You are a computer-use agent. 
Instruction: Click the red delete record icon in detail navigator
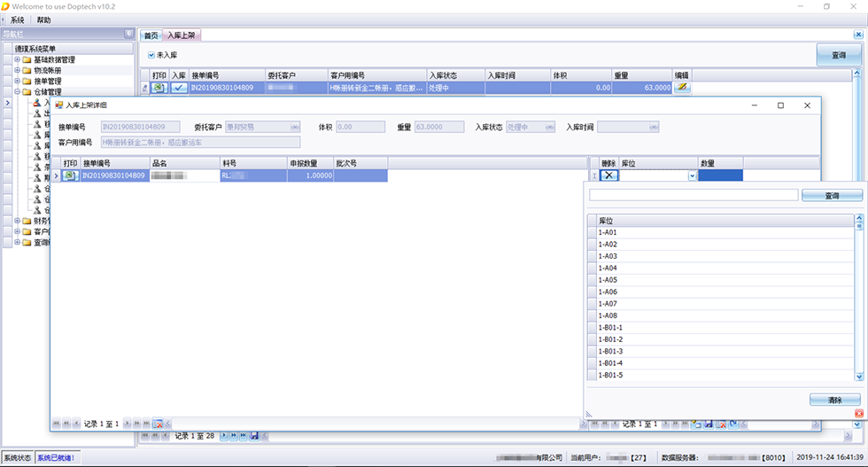point(158,424)
